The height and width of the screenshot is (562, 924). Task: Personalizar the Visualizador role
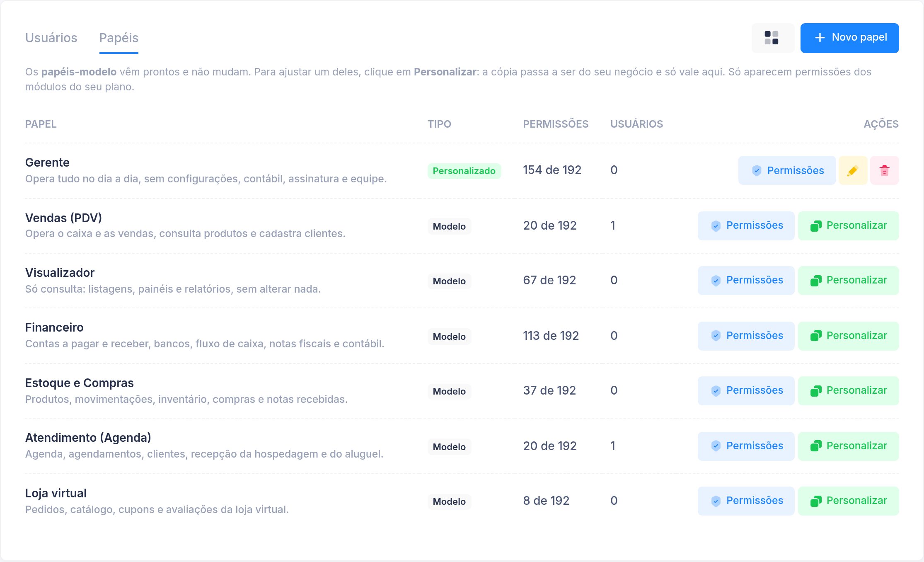pos(848,280)
